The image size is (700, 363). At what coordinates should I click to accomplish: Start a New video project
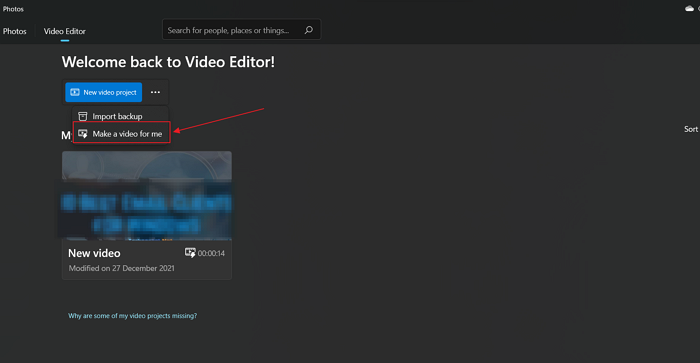pos(104,92)
